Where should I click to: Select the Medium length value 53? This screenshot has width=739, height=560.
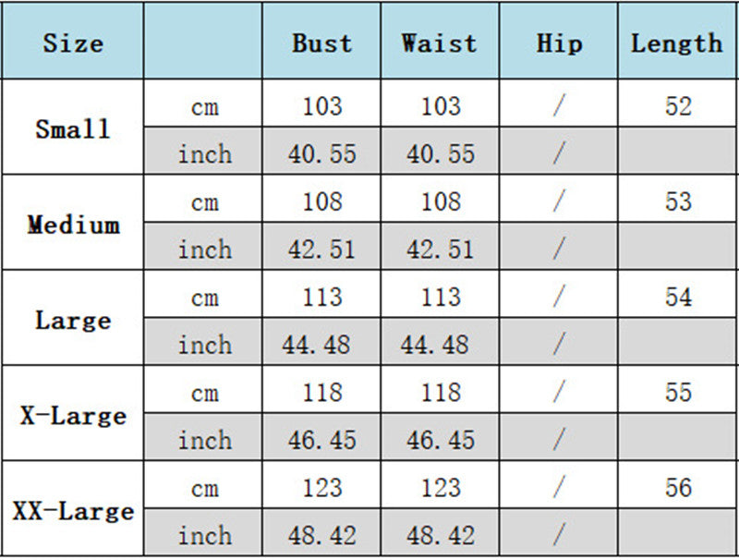[x=678, y=201]
